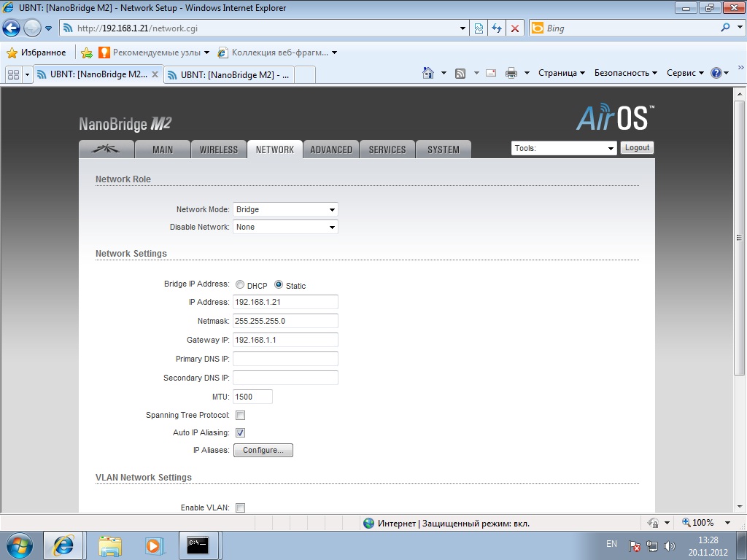Open the Print options dropdown arrow
Image resolution: width=747 pixels, height=560 pixels.
point(527,73)
